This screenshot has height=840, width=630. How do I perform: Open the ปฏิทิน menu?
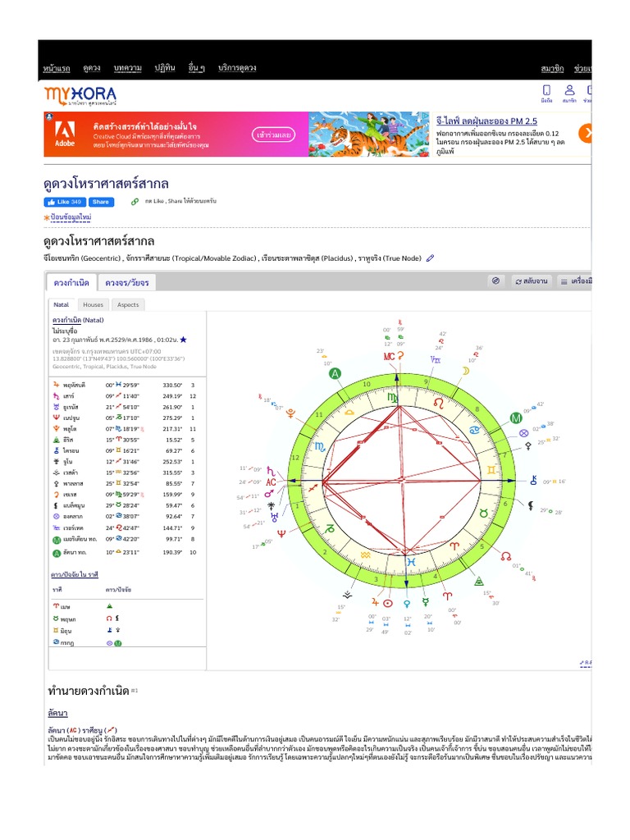click(x=165, y=68)
